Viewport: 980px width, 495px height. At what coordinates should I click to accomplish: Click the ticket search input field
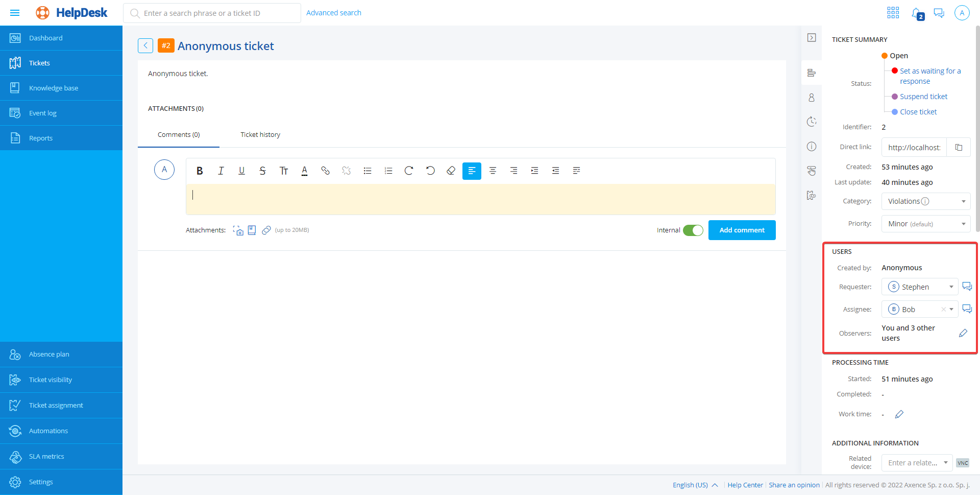click(x=214, y=13)
